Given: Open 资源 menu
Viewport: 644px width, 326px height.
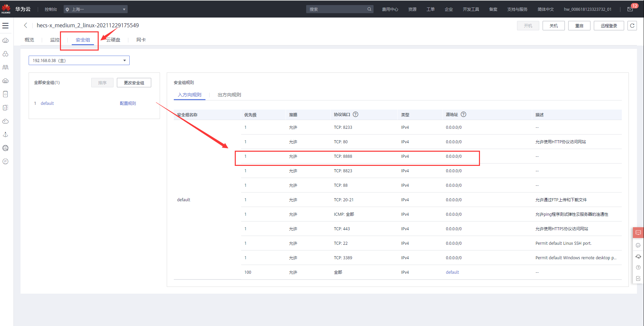Looking at the screenshot, I should pos(412,9).
